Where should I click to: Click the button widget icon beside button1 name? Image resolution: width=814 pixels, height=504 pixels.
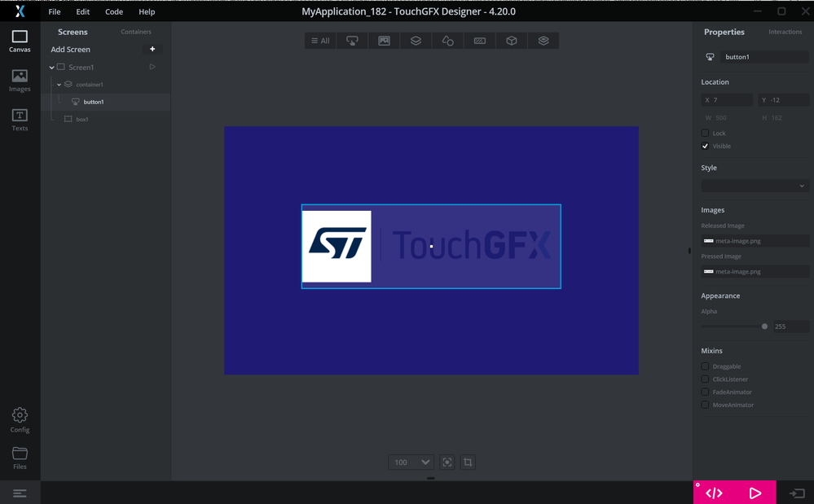tap(710, 57)
